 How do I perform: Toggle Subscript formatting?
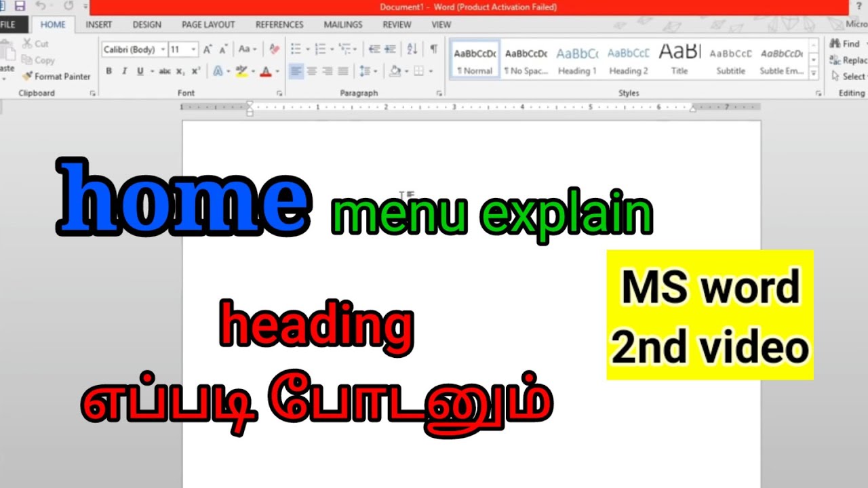pos(180,71)
